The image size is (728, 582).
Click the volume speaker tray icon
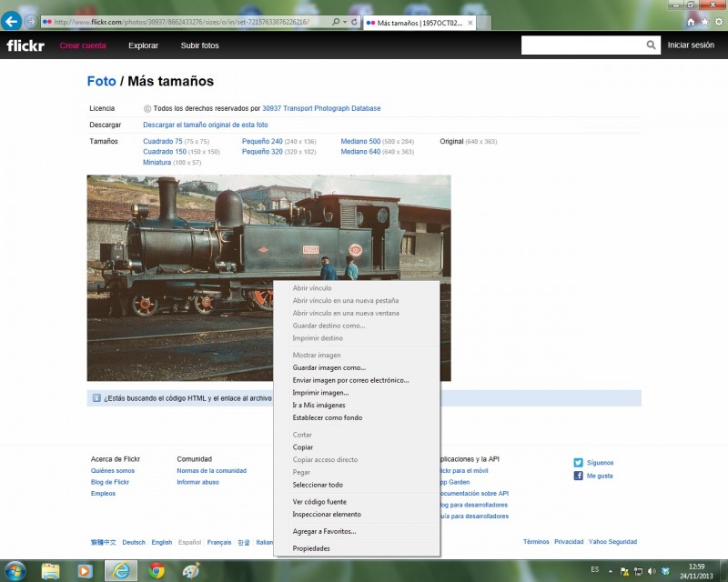click(x=652, y=571)
